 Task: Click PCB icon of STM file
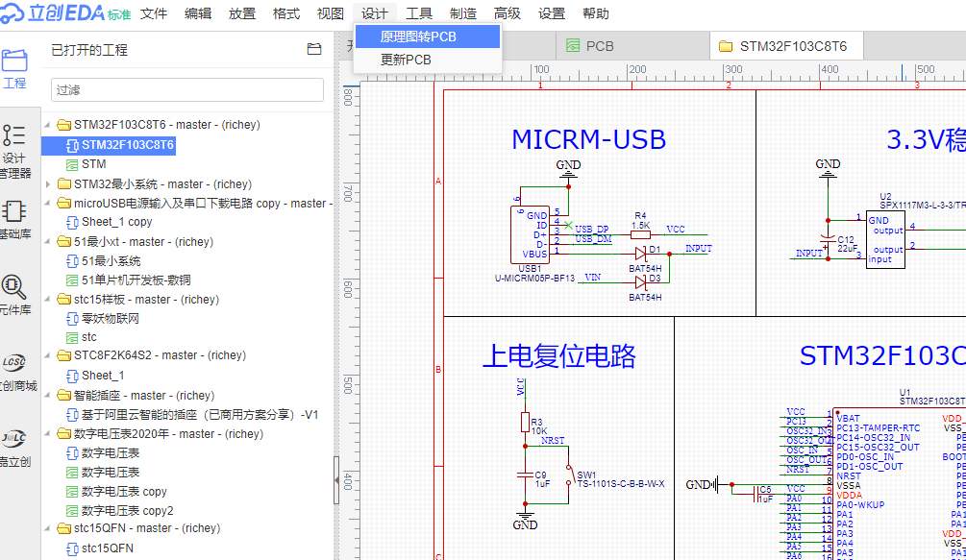pyautogui.click(x=72, y=164)
